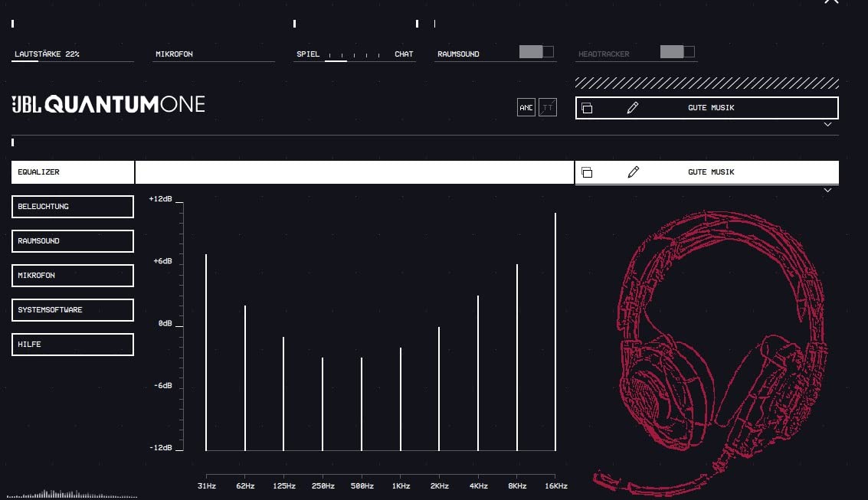
Task: Click the copy icon in equalizer preset bar
Action: point(587,172)
